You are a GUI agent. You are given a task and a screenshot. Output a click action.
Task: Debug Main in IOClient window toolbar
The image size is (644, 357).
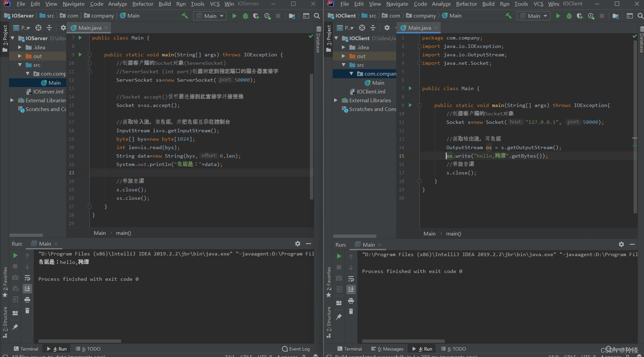(x=569, y=16)
